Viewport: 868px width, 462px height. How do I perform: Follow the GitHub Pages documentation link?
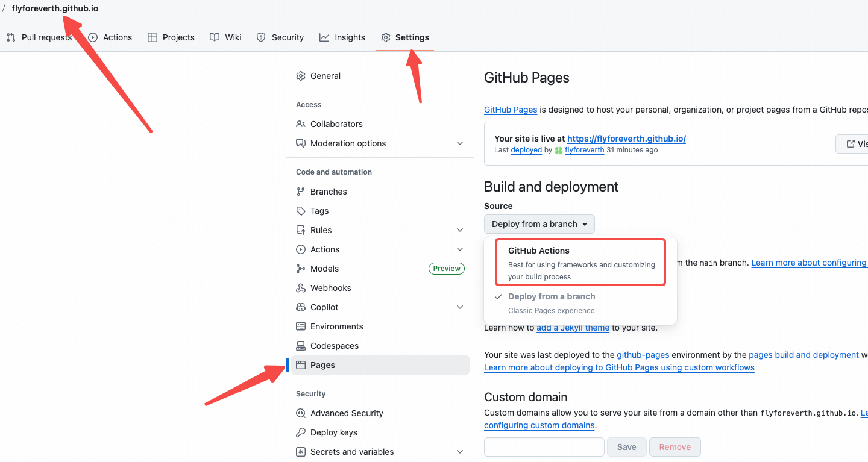(x=511, y=110)
